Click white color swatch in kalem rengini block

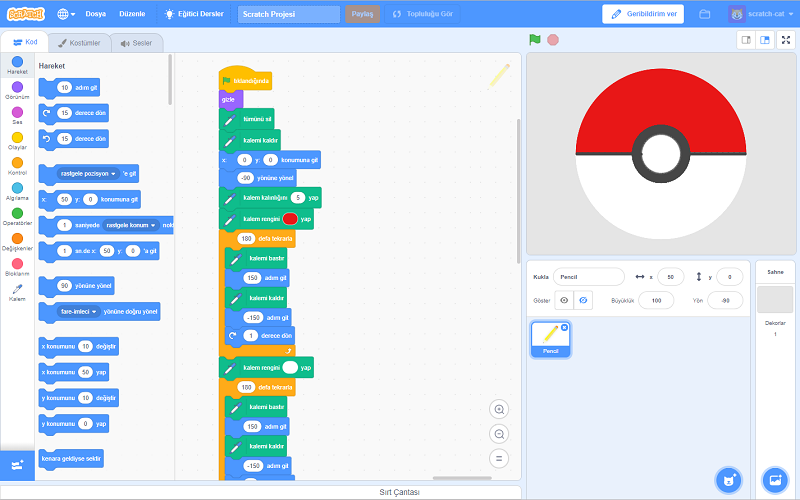tap(290, 367)
